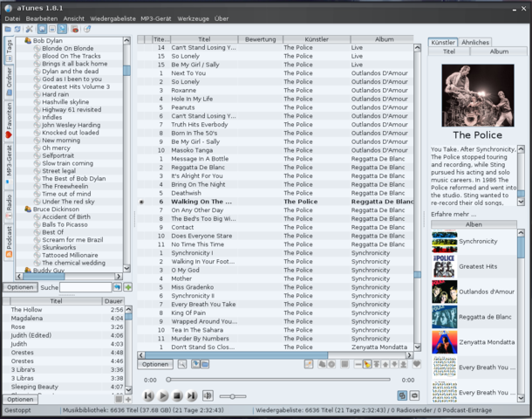Viewport: 532px width, 419px height.
Task: Switch to the Favoriten side tab
Action: click(9, 120)
